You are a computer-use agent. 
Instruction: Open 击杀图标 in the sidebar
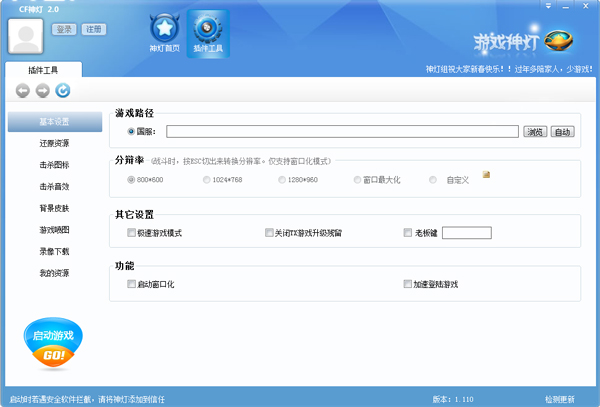(x=54, y=165)
